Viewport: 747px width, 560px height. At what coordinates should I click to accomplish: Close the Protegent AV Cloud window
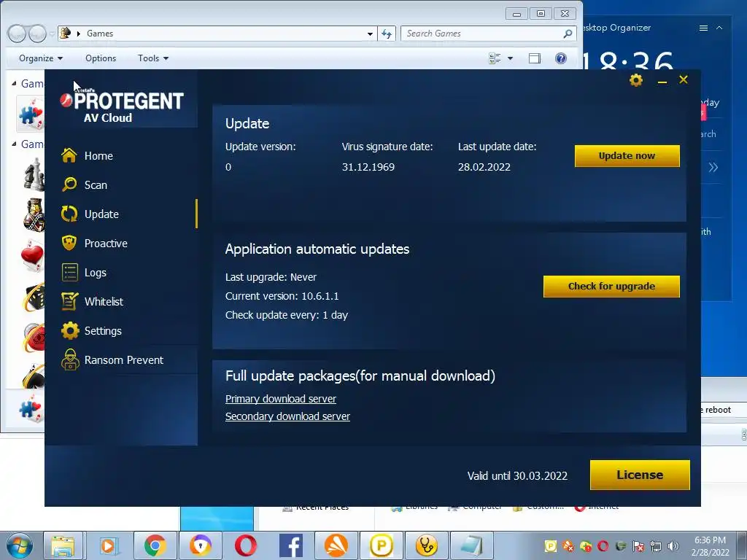click(683, 79)
